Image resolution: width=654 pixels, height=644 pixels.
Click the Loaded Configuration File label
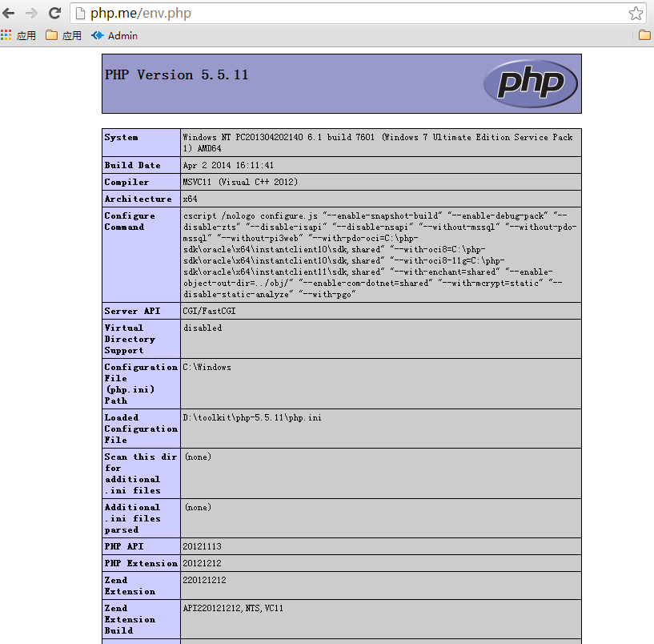pos(141,429)
